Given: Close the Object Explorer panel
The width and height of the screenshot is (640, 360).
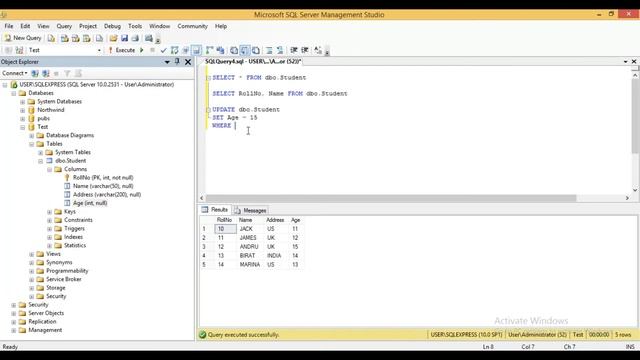Looking at the screenshot, I should pos(188,62).
